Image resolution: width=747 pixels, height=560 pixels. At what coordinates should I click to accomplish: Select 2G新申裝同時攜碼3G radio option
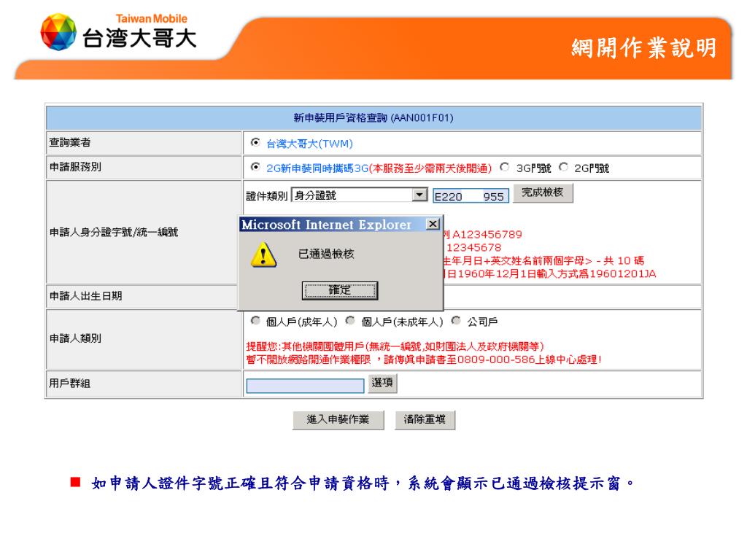[x=256, y=167]
